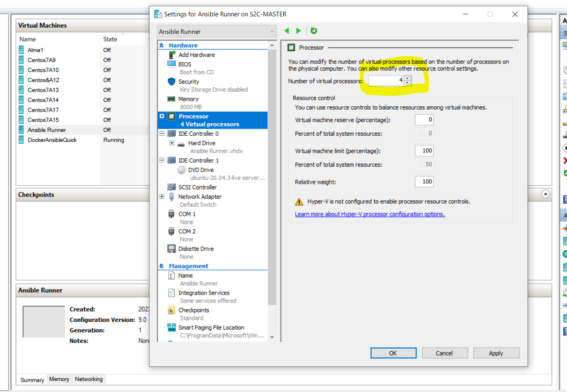Switch to the Memory tab
The width and height of the screenshot is (567, 392).
coord(59,379)
